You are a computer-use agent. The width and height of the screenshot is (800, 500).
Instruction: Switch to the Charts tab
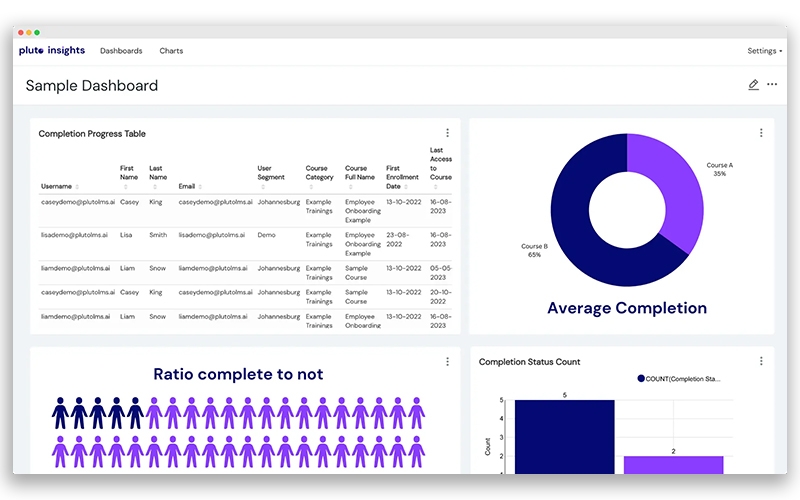point(171,51)
